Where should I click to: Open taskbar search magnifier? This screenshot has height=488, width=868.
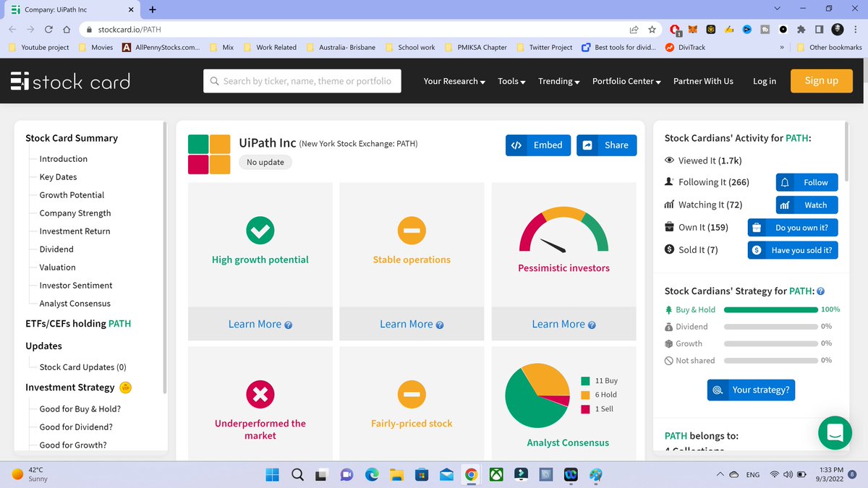[298, 475]
